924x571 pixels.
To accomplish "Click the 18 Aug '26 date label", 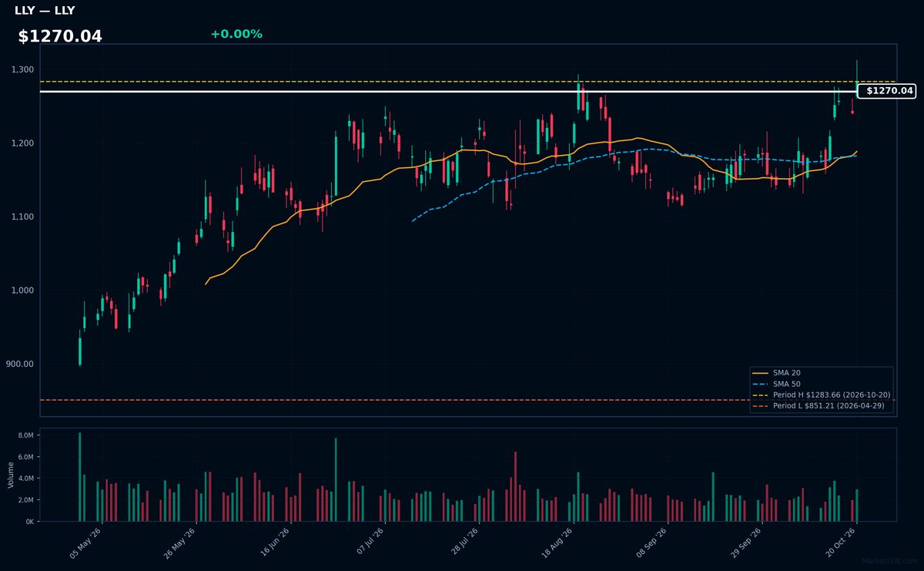I will click(x=559, y=542).
